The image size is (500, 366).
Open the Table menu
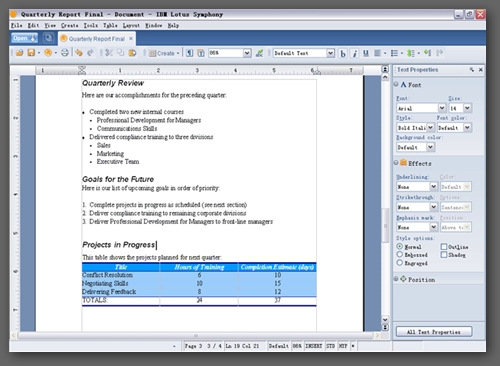point(110,25)
